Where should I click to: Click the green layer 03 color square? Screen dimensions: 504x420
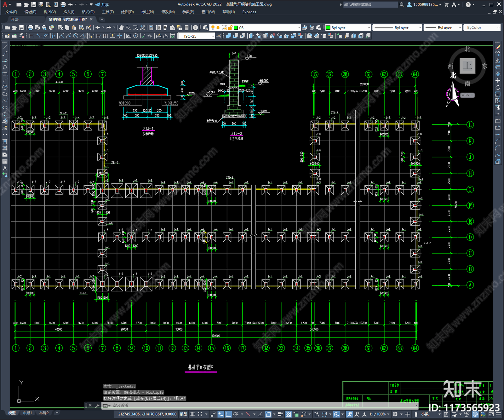click(236, 28)
